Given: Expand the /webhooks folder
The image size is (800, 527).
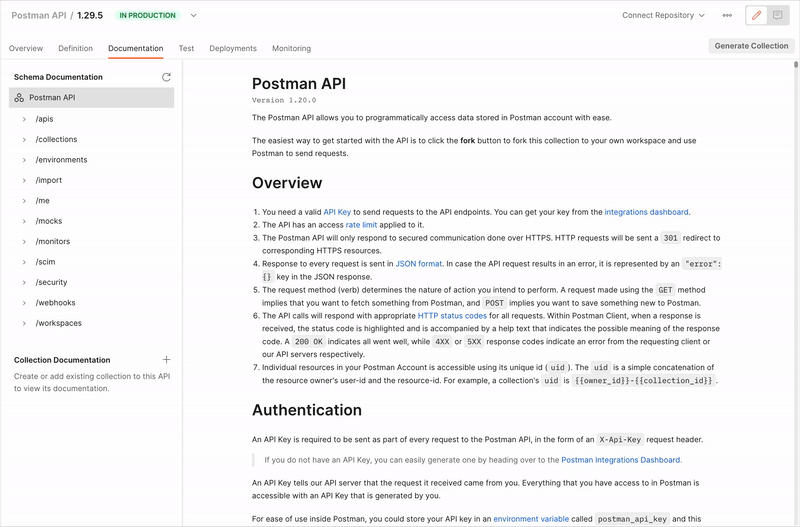Looking at the screenshot, I should point(24,303).
